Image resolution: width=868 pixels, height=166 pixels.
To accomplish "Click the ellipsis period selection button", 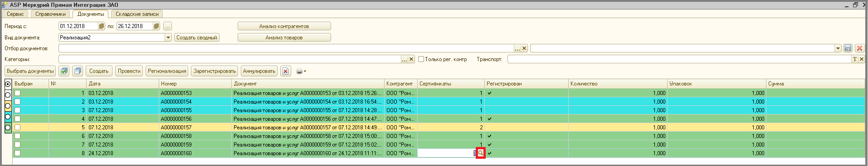I will pyautogui.click(x=167, y=26).
